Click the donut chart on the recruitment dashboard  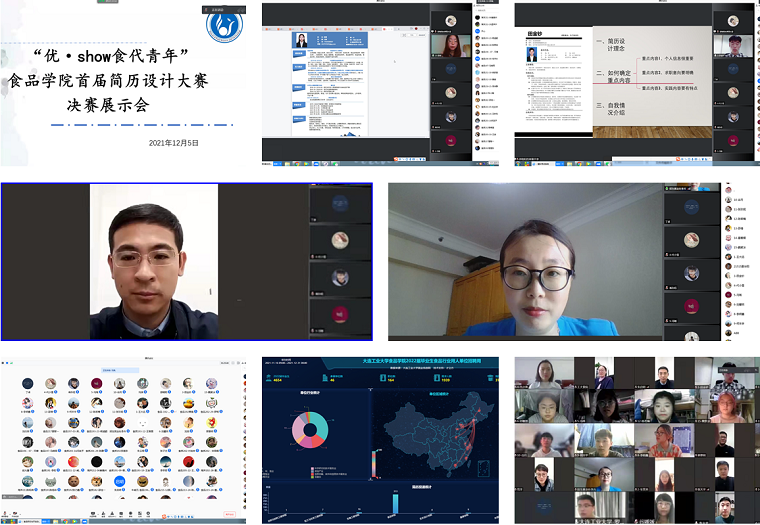coord(310,430)
